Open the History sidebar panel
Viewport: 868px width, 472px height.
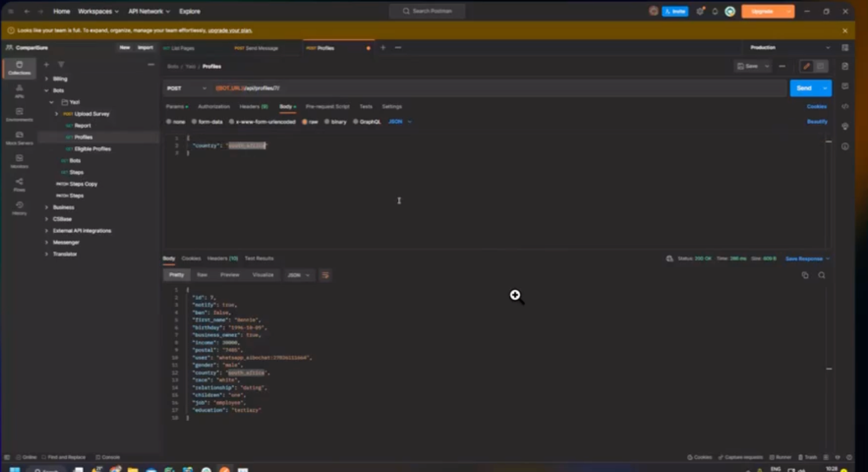[x=19, y=208]
